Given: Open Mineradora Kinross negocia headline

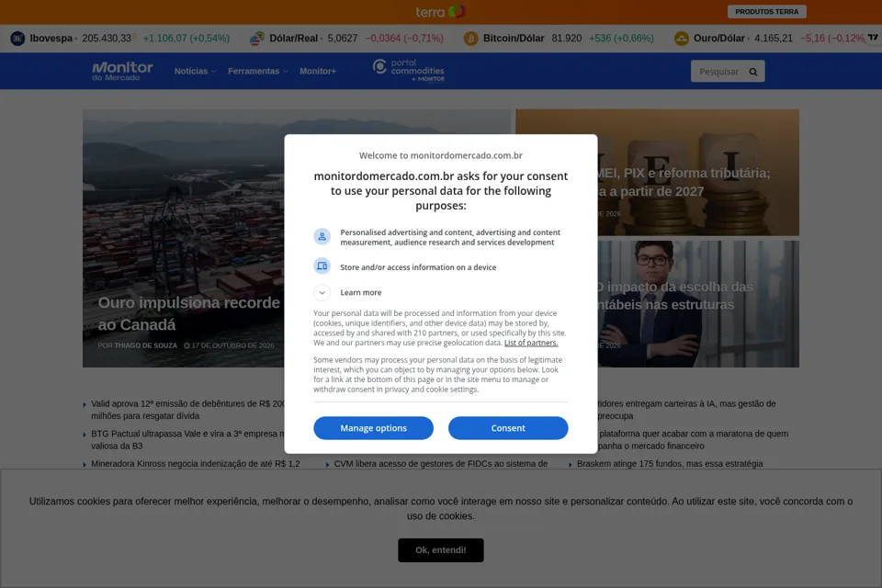Looking at the screenshot, I should 195,464.
